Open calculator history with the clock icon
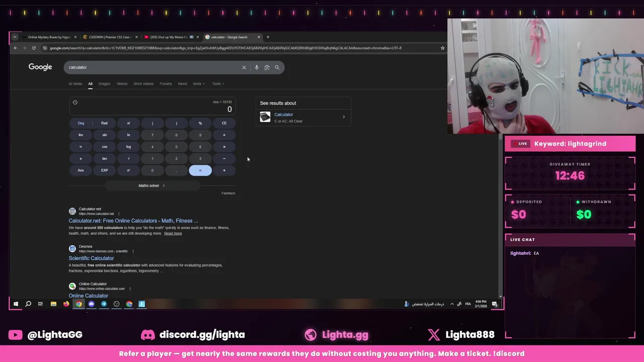 pyautogui.click(x=75, y=103)
